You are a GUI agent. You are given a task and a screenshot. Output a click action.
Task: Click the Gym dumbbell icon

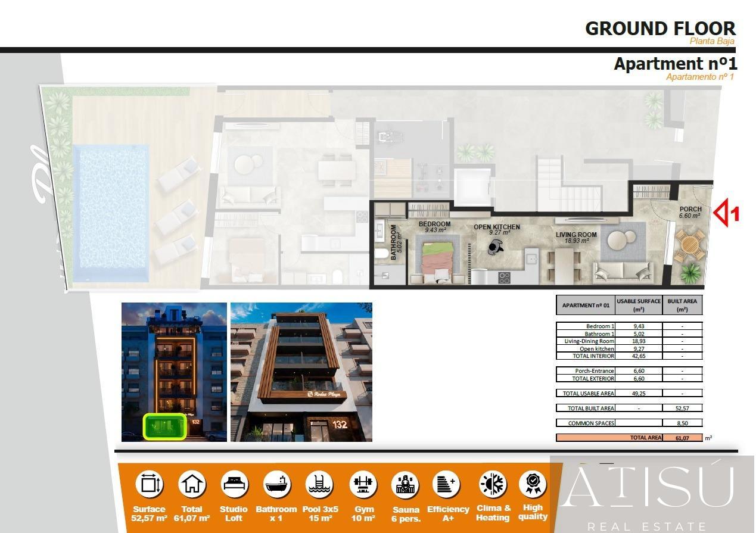[x=362, y=484]
